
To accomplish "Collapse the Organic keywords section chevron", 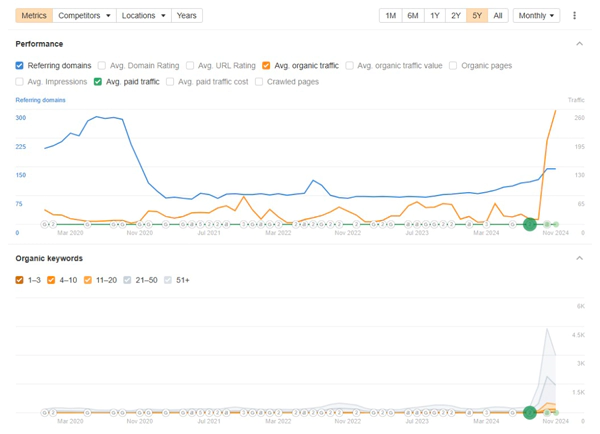I will tap(579, 258).
